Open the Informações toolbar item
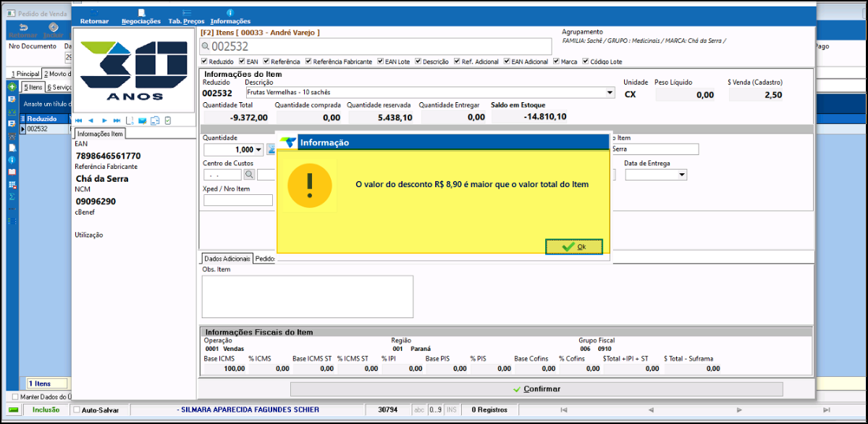This screenshot has height=424, width=868. [x=230, y=17]
